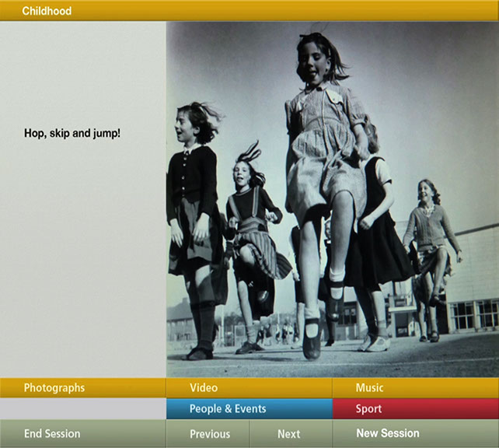
Task: Click the Childhood title bar
Action: click(x=249, y=11)
